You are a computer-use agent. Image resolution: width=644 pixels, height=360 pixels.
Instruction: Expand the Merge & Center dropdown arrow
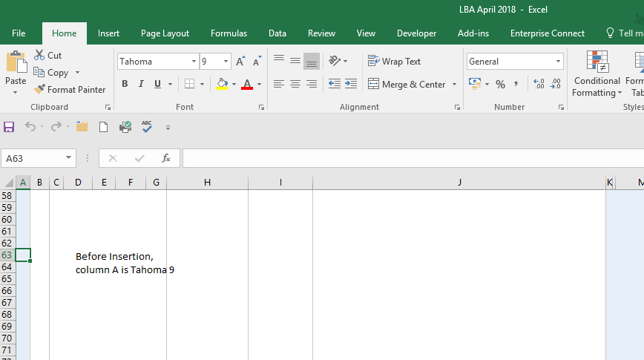(x=454, y=84)
